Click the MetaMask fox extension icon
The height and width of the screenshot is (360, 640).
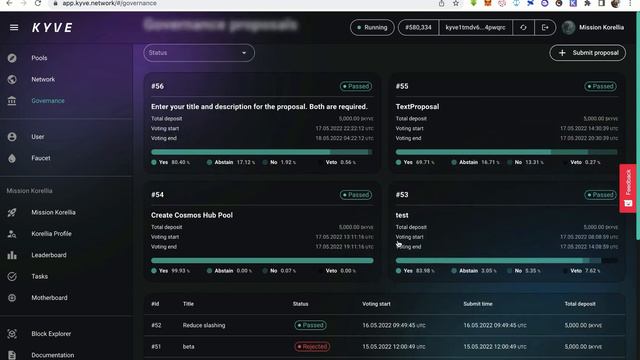(x=488, y=3)
